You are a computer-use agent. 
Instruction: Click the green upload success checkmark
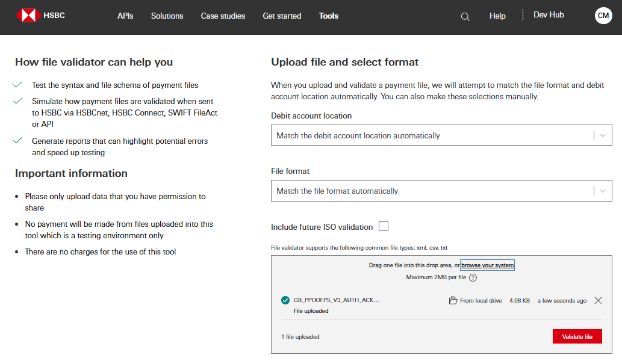pos(285,300)
